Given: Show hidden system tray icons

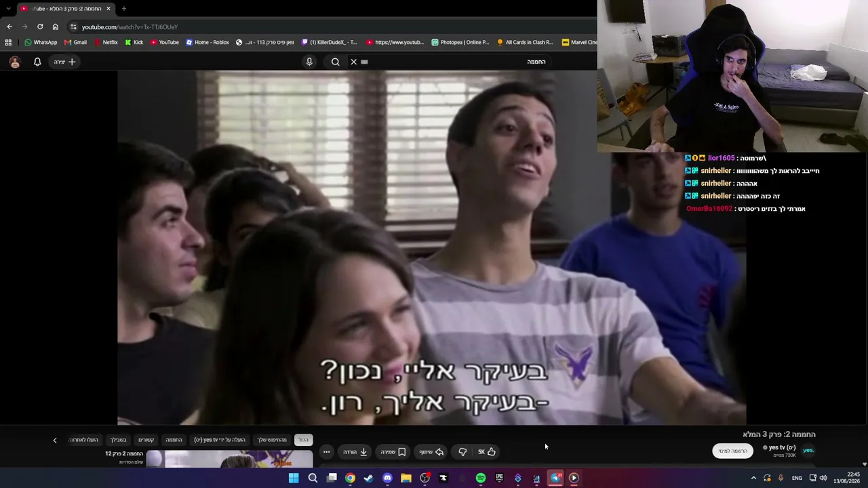Looking at the screenshot, I should (x=753, y=478).
